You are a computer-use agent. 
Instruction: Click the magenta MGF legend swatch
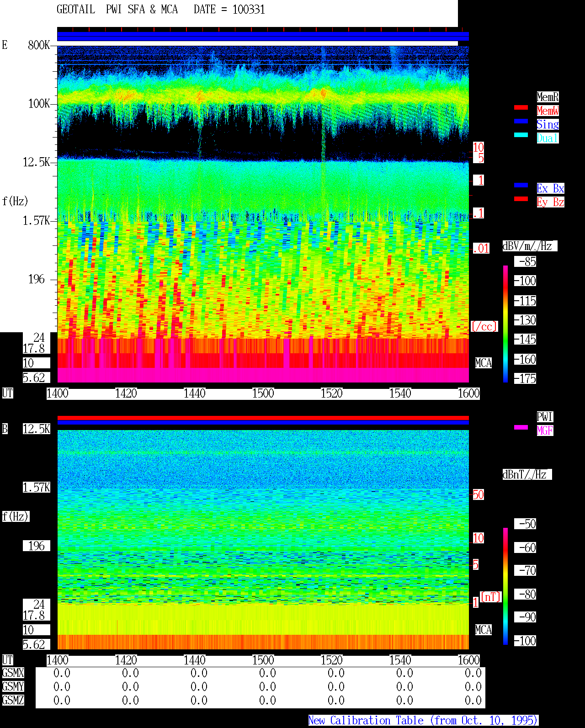[521, 427]
